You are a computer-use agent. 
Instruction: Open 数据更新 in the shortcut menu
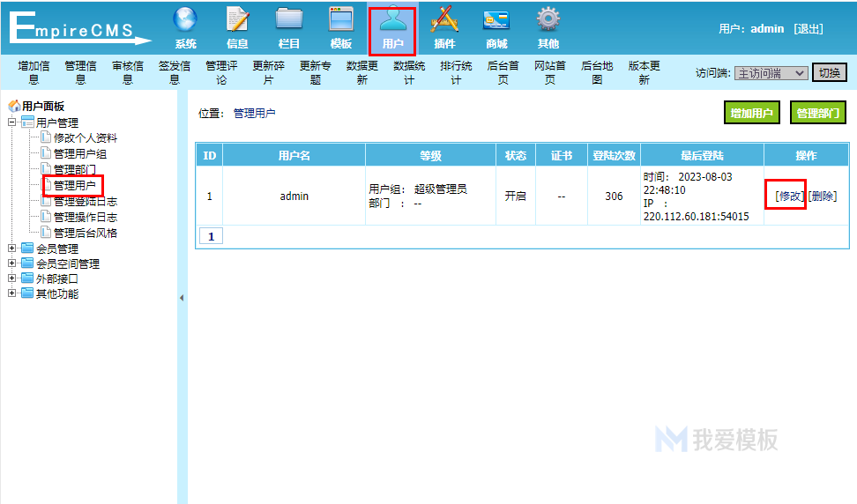pos(362,72)
